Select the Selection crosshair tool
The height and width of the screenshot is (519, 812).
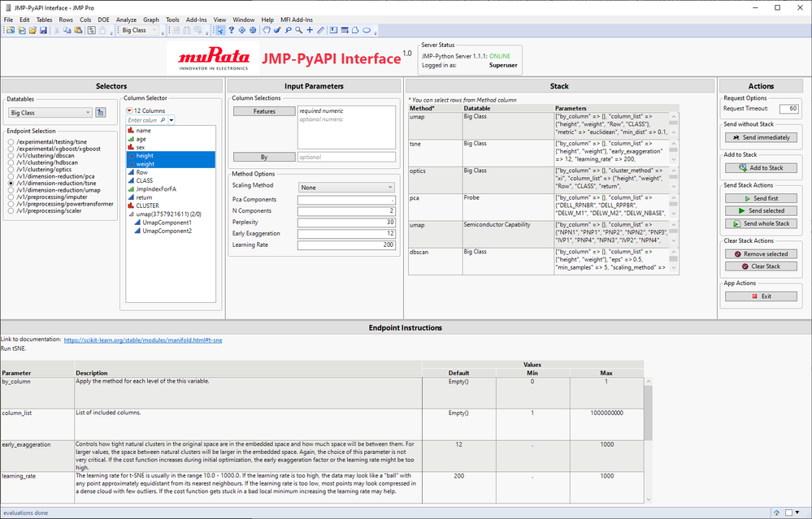click(242, 31)
